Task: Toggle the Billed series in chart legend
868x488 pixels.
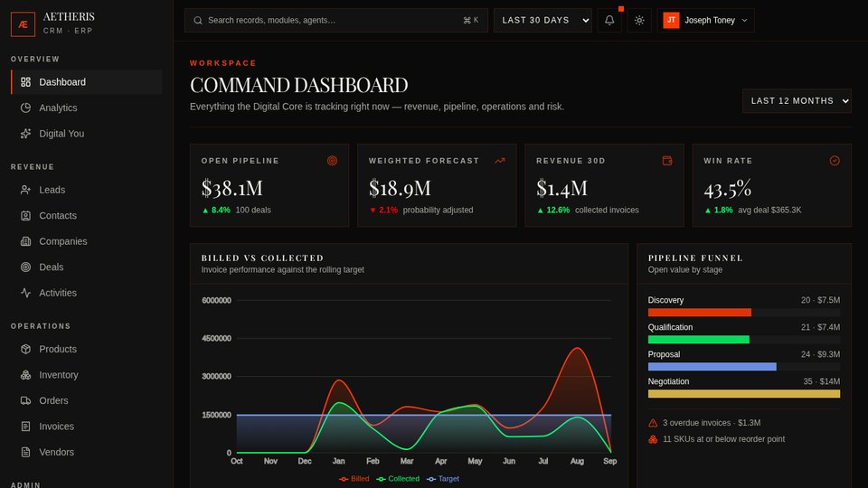Action: pos(354,479)
